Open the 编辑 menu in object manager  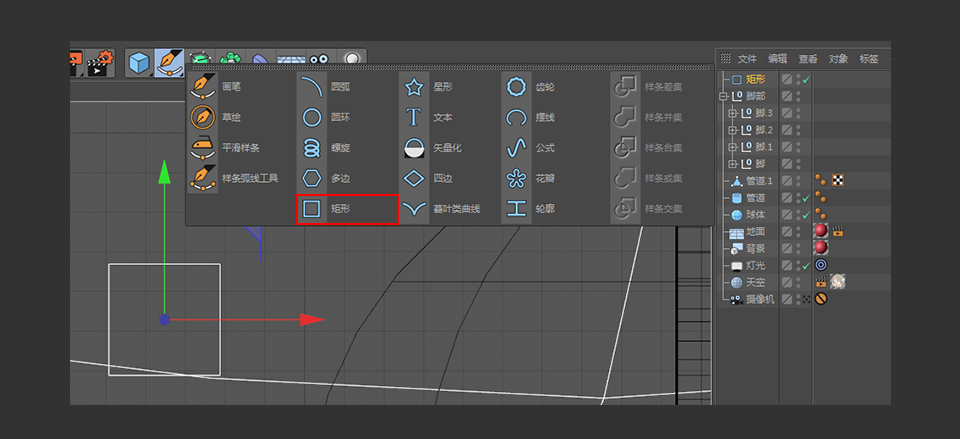tap(778, 59)
